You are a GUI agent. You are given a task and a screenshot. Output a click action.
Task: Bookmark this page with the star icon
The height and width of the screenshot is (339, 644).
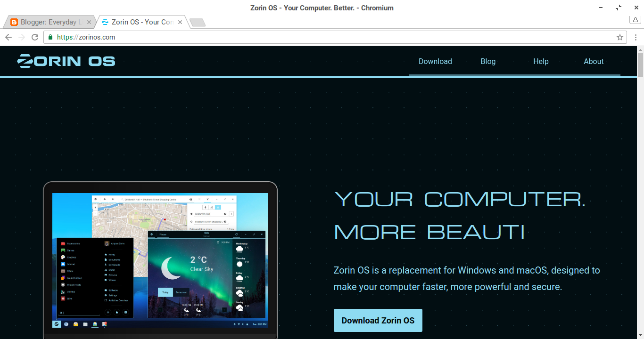tap(620, 37)
